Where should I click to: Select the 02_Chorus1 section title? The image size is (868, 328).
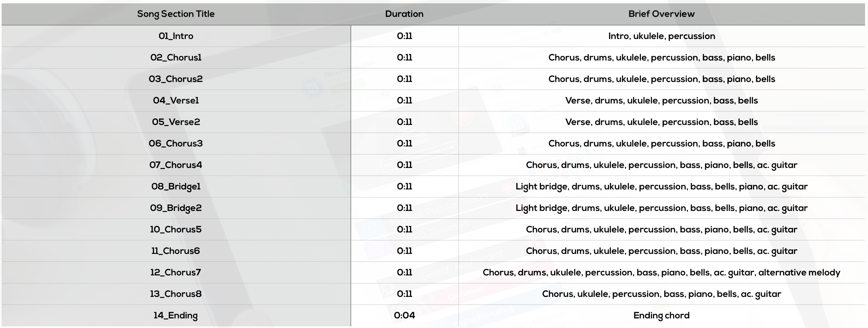(x=176, y=57)
